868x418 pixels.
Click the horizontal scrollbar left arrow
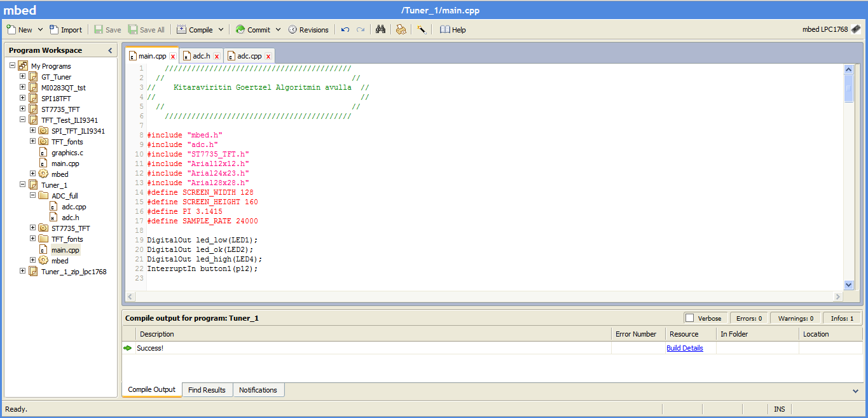click(130, 296)
